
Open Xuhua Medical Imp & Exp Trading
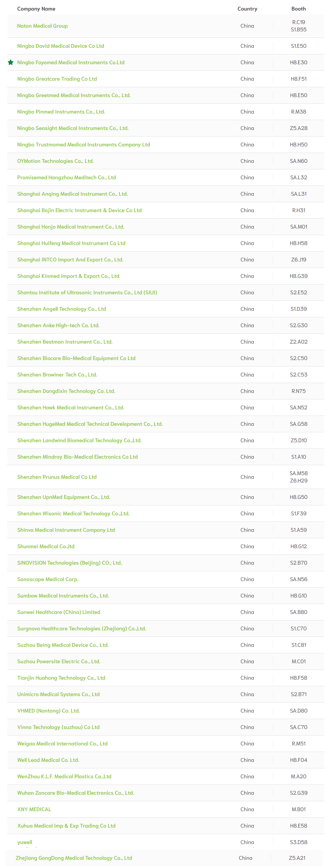pyautogui.click(x=66, y=826)
